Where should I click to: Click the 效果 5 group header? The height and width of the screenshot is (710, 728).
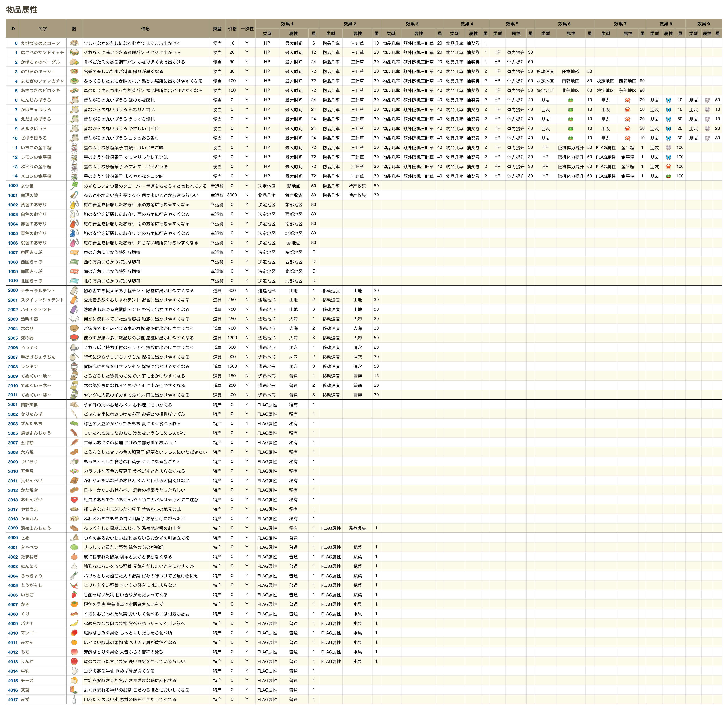pos(512,24)
